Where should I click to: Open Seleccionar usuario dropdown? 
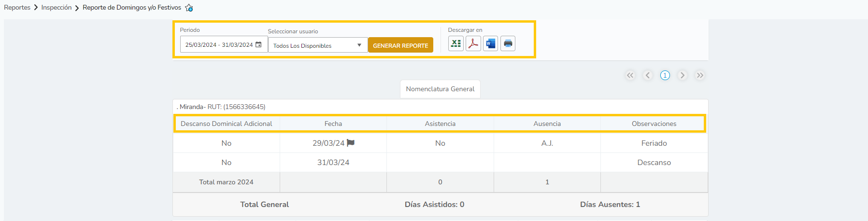pos(317,45)
